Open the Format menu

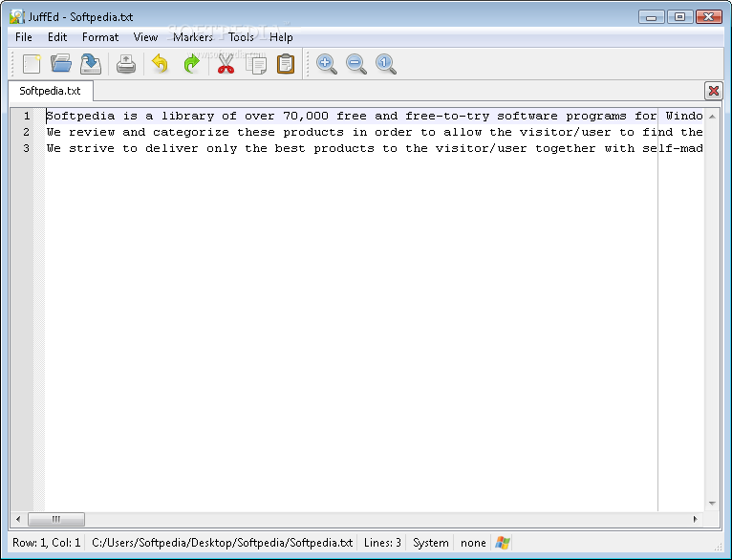100,37
